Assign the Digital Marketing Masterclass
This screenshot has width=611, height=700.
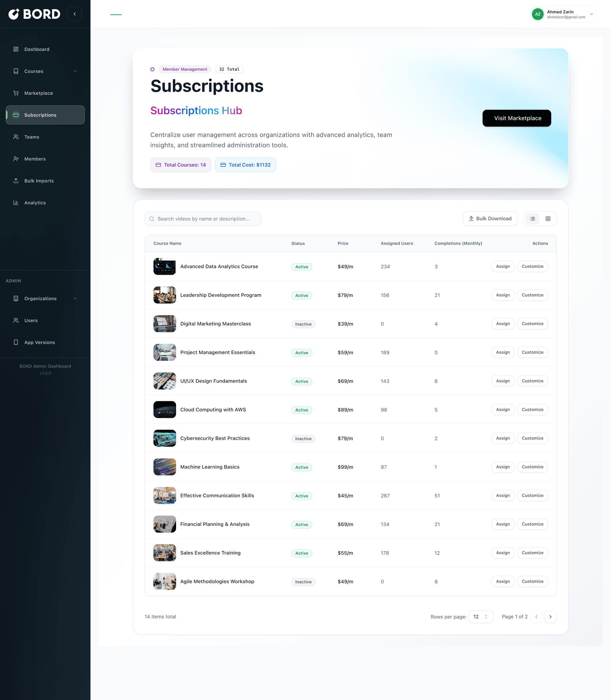click(503, 323)
